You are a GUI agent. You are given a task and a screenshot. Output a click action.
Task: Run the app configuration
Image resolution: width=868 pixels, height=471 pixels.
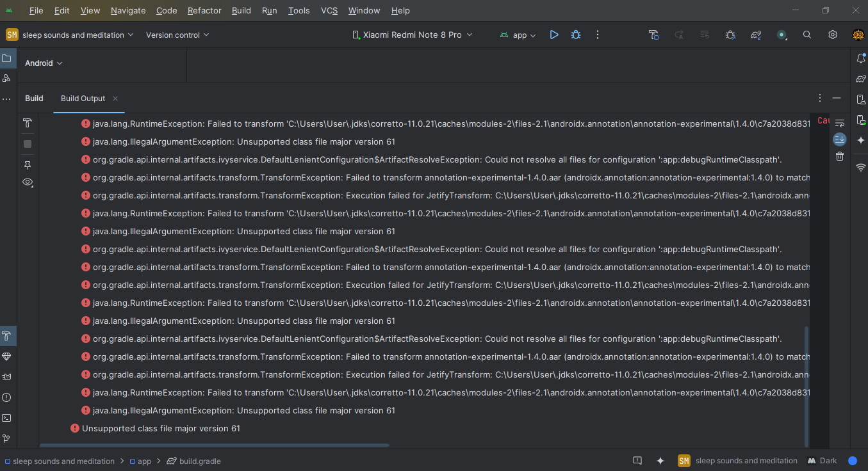554,35
